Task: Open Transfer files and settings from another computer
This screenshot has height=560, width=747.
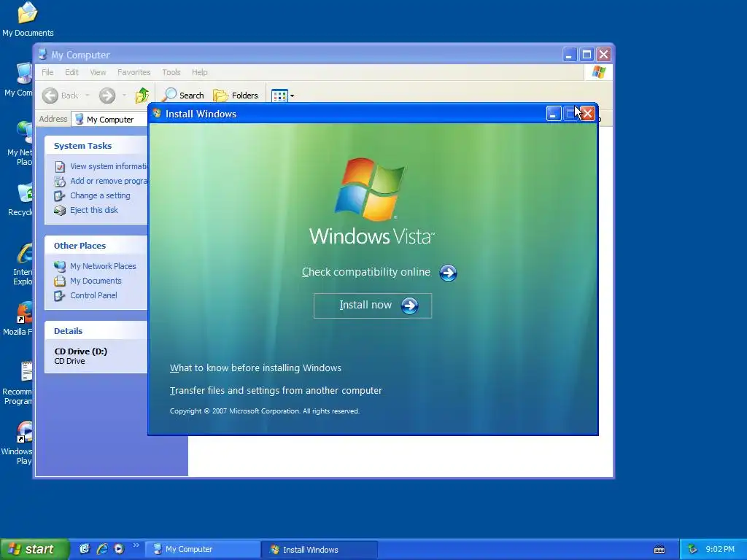Action: click(276, 391)
